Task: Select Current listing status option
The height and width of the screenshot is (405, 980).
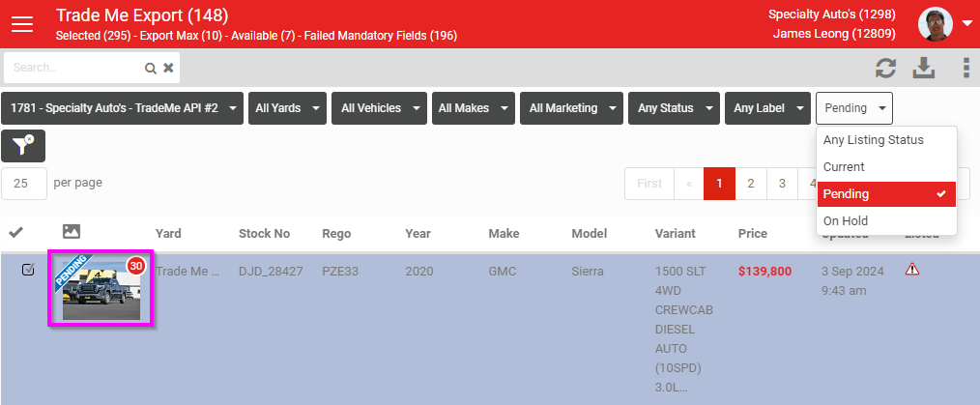Action: pyautogui.click(x=886, y=167)
